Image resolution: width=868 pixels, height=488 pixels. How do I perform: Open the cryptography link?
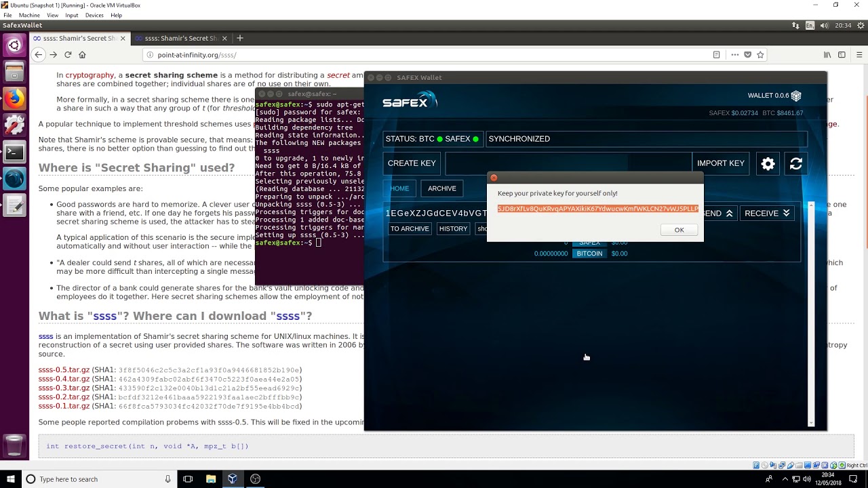click(90, 75)
